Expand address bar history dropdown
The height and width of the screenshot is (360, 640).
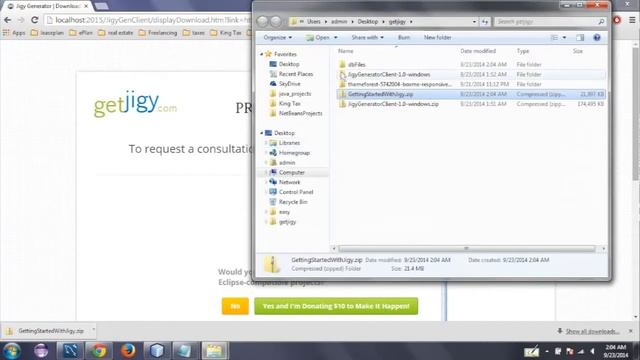pos(474,22)
